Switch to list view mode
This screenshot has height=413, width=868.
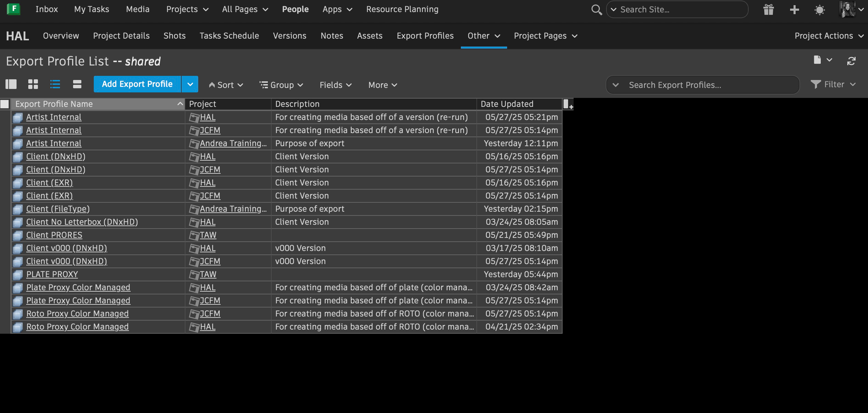pos(55,84)
